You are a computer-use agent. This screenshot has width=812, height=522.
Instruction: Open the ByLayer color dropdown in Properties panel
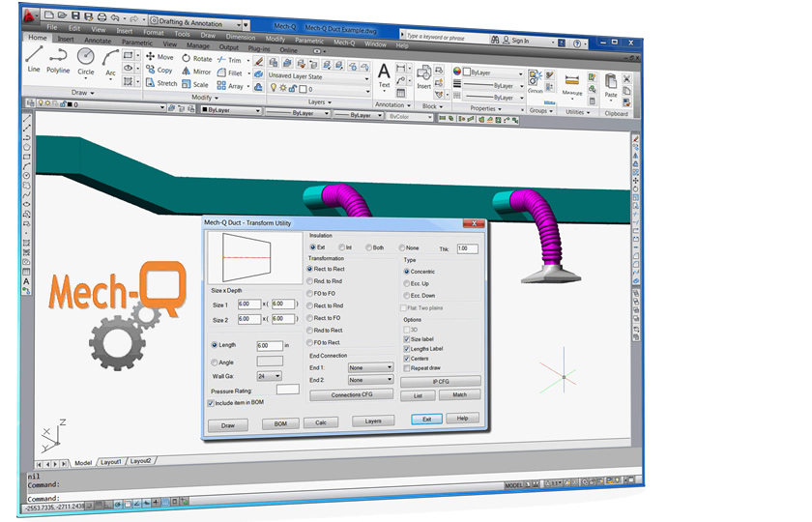point(492,73)
